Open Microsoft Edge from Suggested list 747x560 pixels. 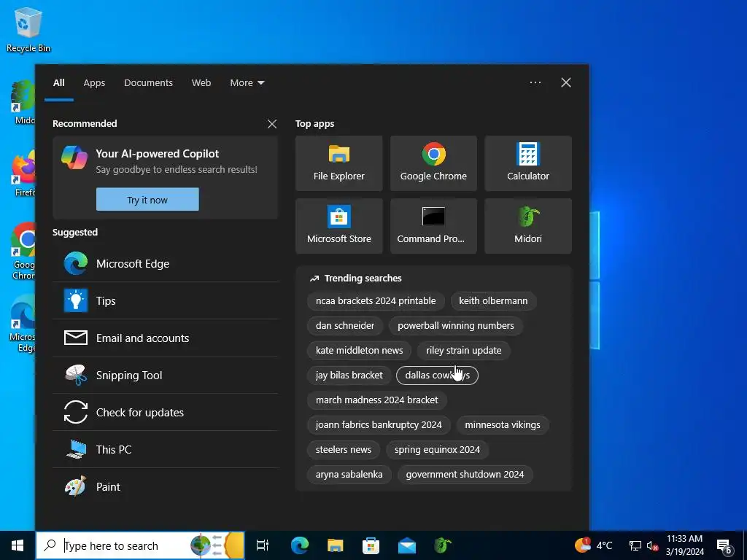tap(166, 264)
